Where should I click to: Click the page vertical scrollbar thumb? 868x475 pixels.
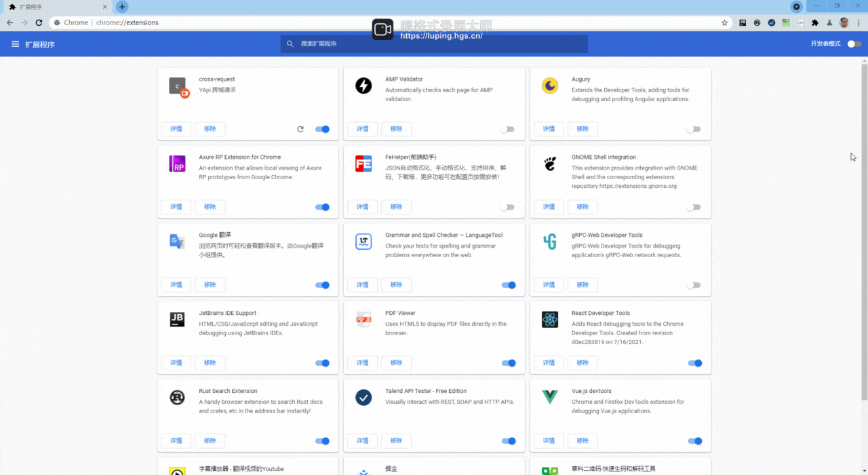[865, 231]
